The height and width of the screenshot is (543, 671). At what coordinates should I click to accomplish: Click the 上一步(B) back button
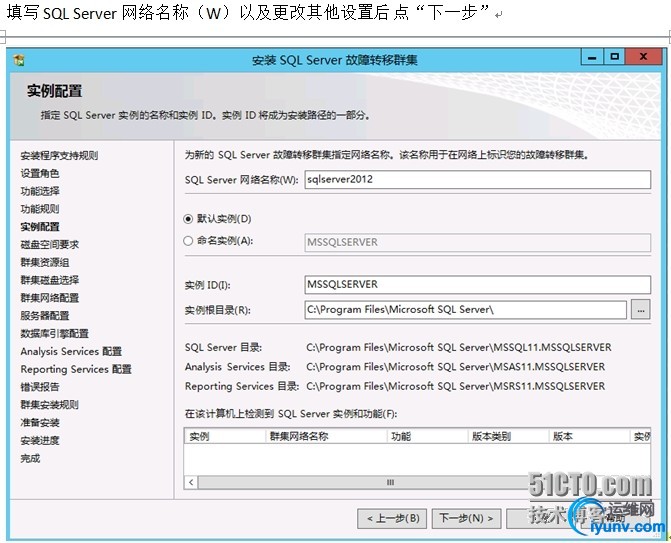(x=392, y=519)
